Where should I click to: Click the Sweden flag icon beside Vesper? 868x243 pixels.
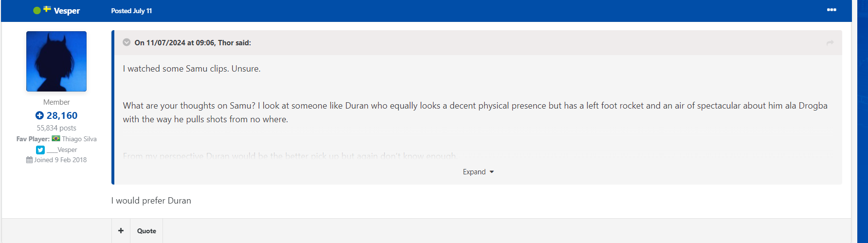47,9
